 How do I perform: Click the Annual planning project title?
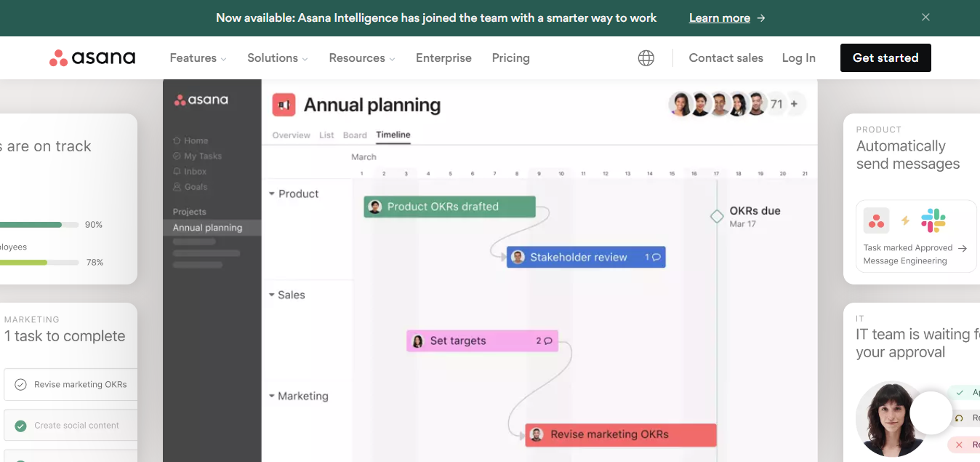pyautogui.click(x=372, y=105)
